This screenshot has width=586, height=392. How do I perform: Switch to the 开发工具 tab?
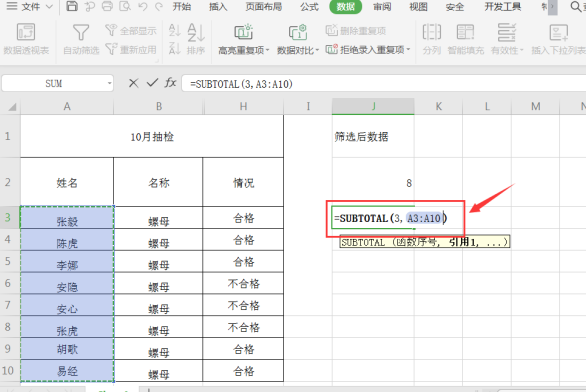503,6
